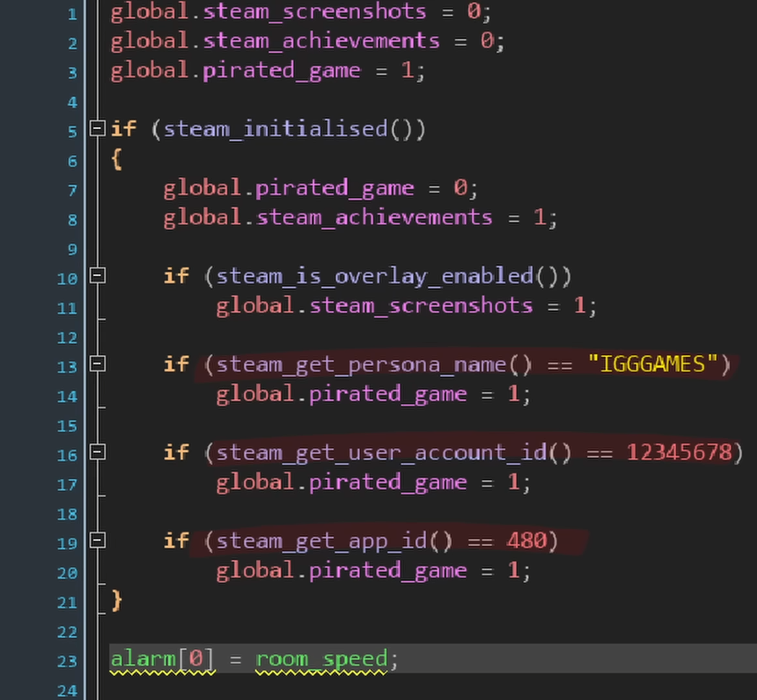Image resolution: width=757 pixels, height=700 pixels.
Task: Click line number 13 in gutter
Action: click(x=67, y=367)
